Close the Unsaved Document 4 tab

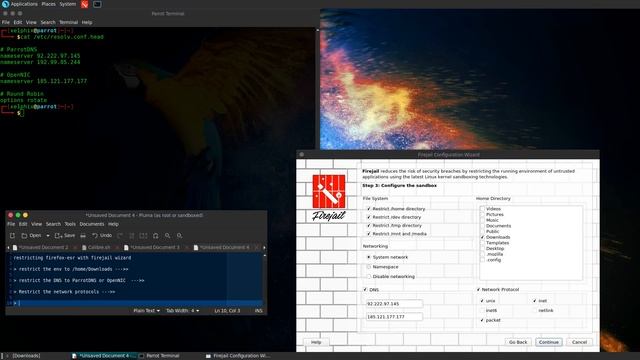tap(256, 247)
